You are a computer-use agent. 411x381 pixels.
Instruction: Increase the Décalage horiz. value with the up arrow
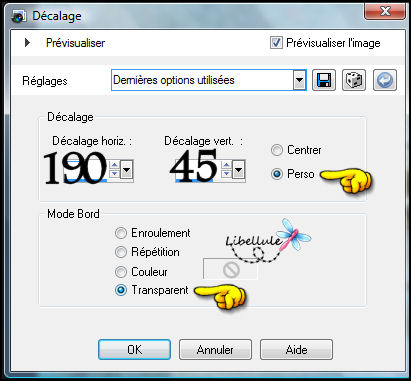(114, 165)
